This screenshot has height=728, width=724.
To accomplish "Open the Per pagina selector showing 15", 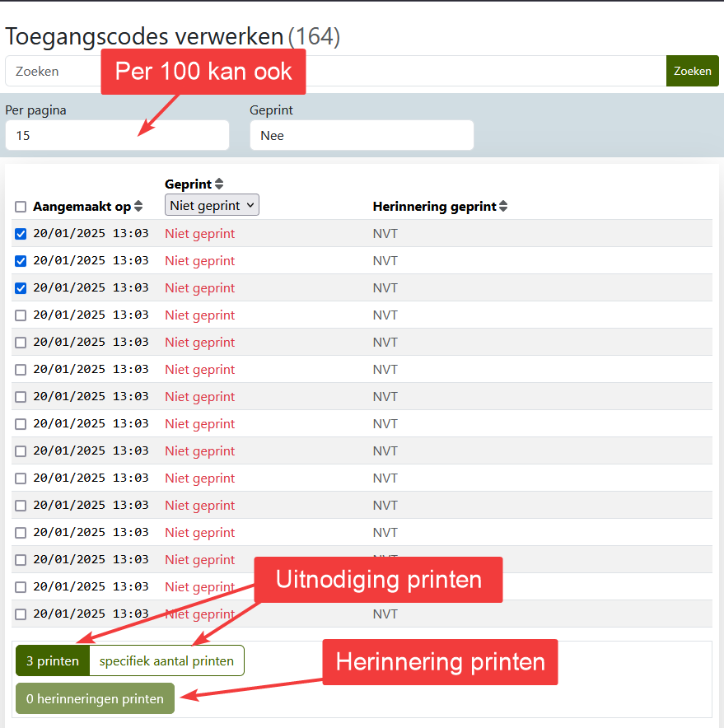I will click(x=117, y=135).
